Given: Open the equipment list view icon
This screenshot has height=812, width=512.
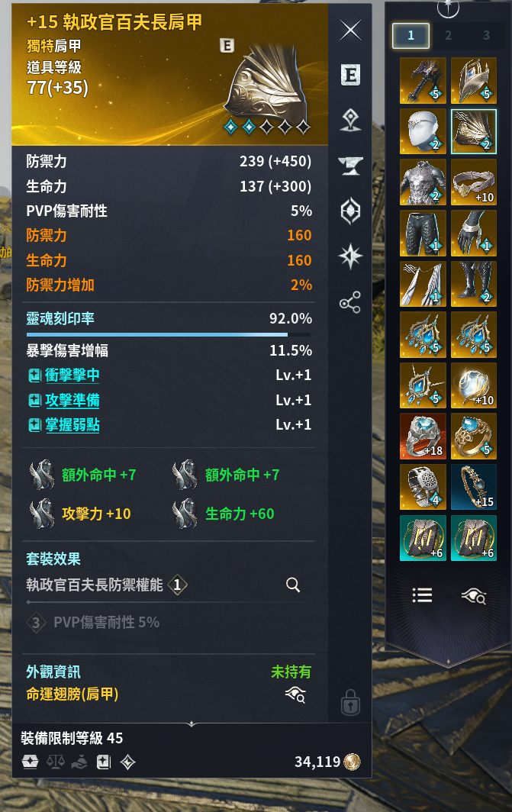Looking at the screenshot, I should (x=422, y=595).
